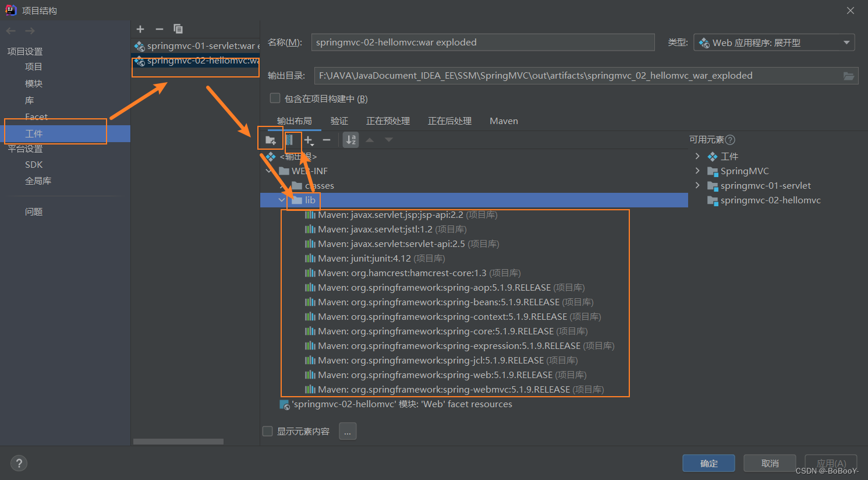Add copy of element plus dropdown
Screen dimensions: 868x480
(309, 140)
